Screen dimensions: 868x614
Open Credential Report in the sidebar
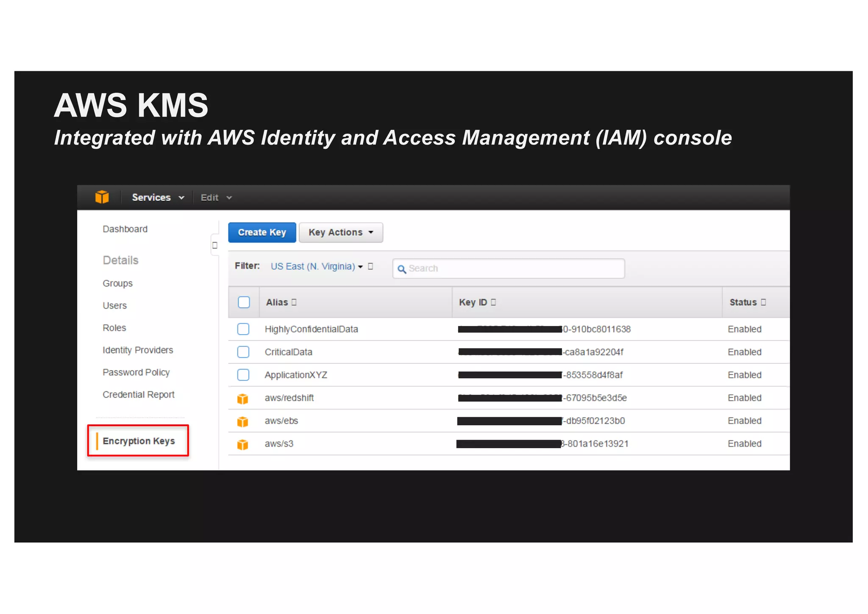tap(139, 395)
